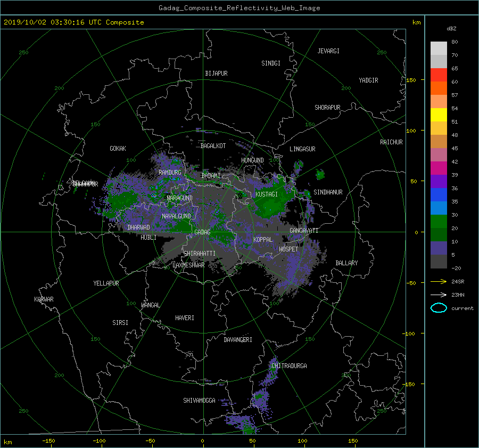Click the SIRSI city label
This screenshot has height=448, width=479.
[120, 323]
